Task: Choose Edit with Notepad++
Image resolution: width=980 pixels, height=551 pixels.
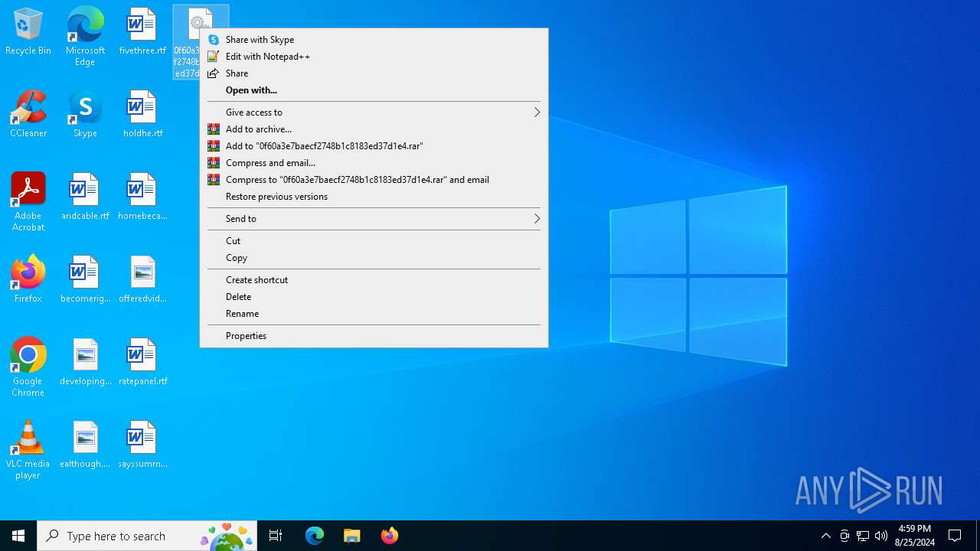Action: coord(374,57)
